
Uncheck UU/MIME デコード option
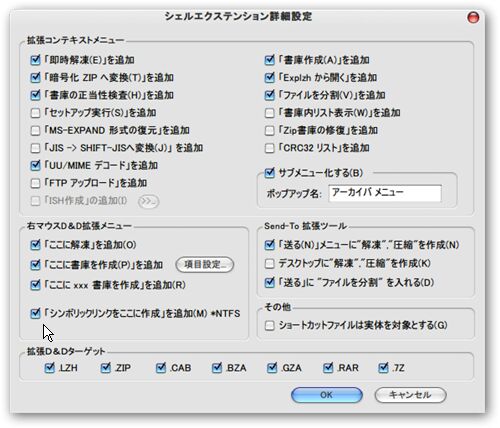pyautogui.click(x=35, y=166)
